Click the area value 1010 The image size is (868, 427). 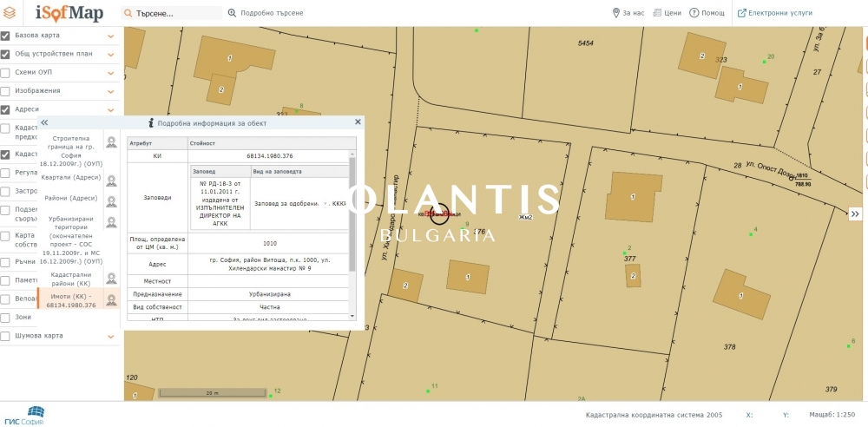(x=270, y=243)
